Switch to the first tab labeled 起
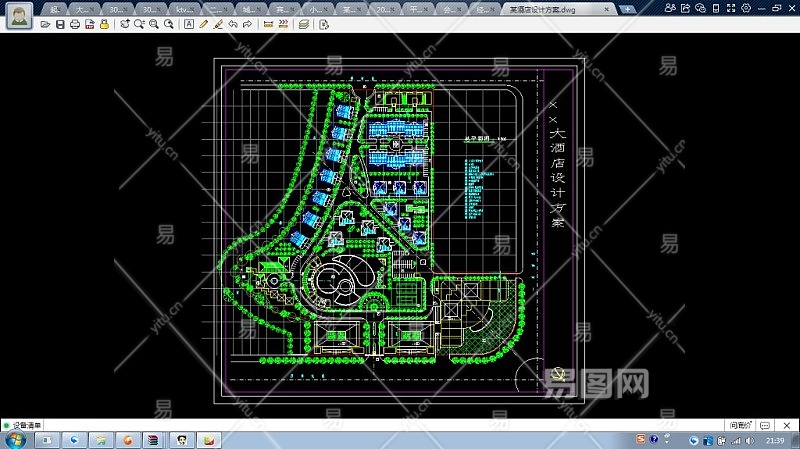This screenshot has width=800, height=449. [55, 9]
